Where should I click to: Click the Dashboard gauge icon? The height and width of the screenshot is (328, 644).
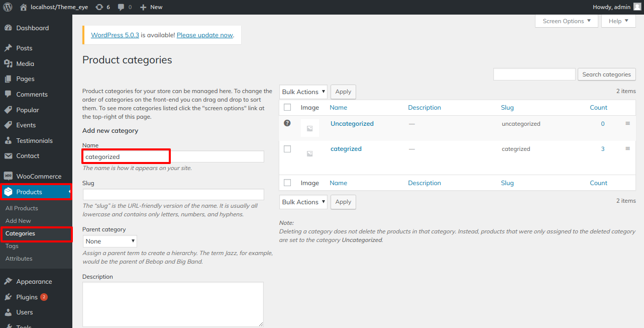(8, 28)
